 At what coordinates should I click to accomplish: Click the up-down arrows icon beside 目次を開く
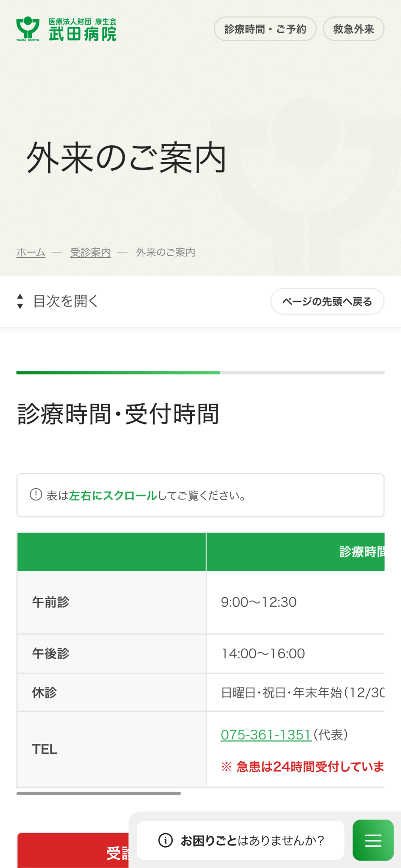pos(20,301)
